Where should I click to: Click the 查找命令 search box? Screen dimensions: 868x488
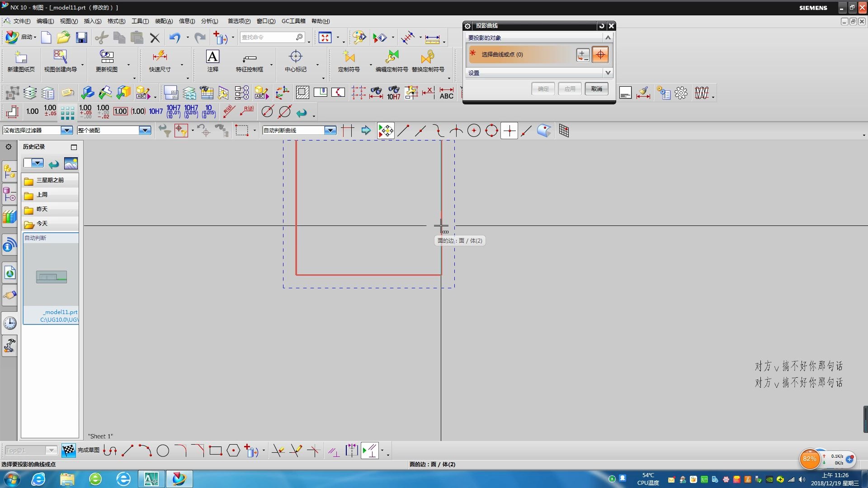click(272, 37)
